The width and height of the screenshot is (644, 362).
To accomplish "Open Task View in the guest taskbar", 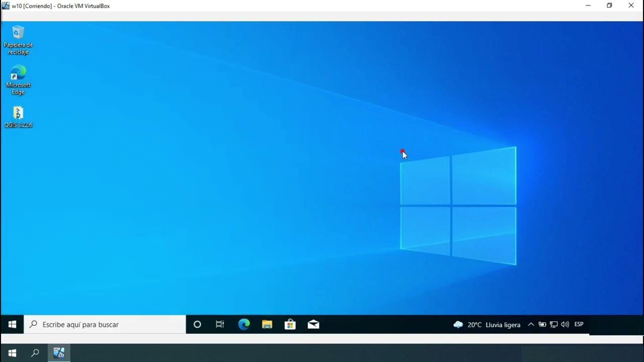I will (220, 324).
